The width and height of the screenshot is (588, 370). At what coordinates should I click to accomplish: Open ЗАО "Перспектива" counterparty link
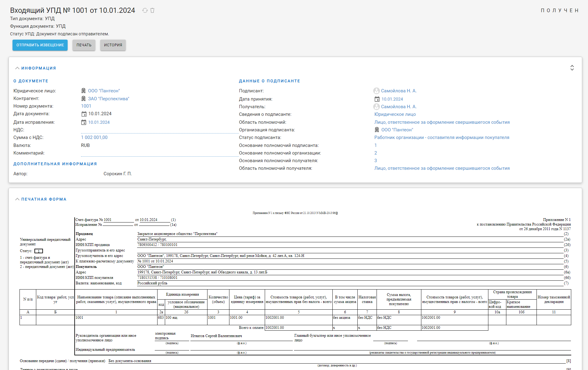coord(108,99)
